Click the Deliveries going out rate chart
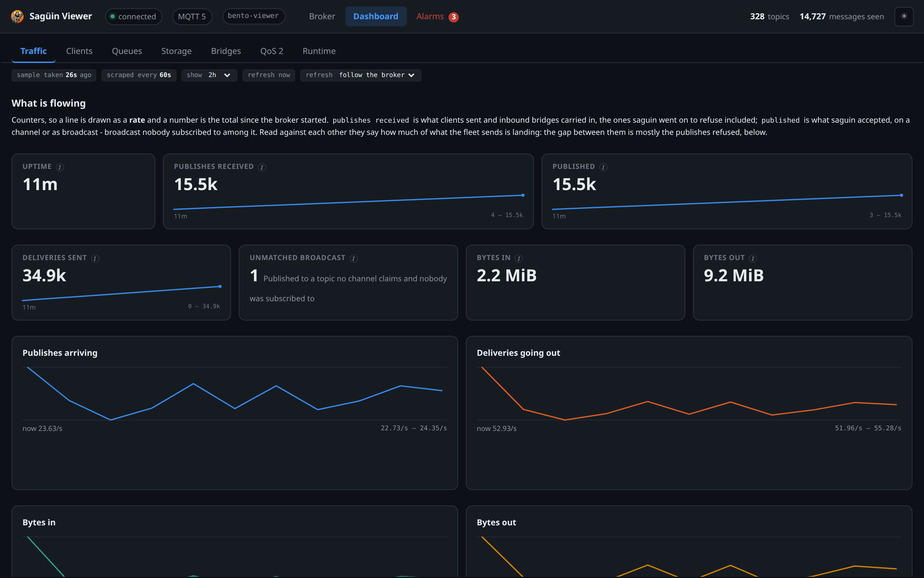This screenshot has height=578, width=924. [689, 394]
